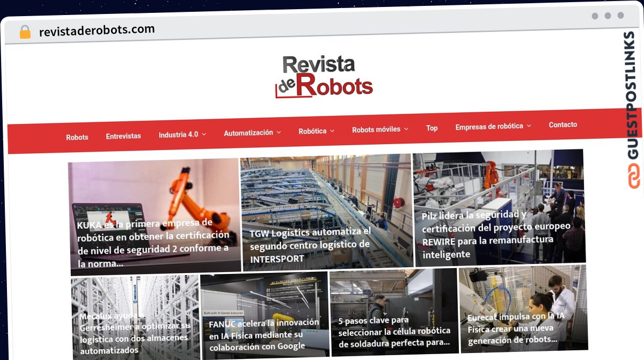Click the padlock icon in address bar
The height and width of the screenshot is (360, 644).
pyautogui.click(x=25, y=32)
